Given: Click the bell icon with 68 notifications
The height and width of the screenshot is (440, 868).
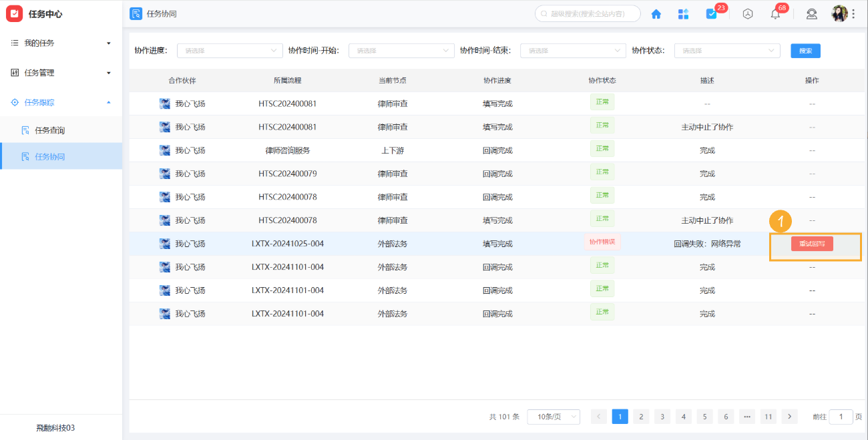Looking at the screenshot, I should tap(775, 13).
